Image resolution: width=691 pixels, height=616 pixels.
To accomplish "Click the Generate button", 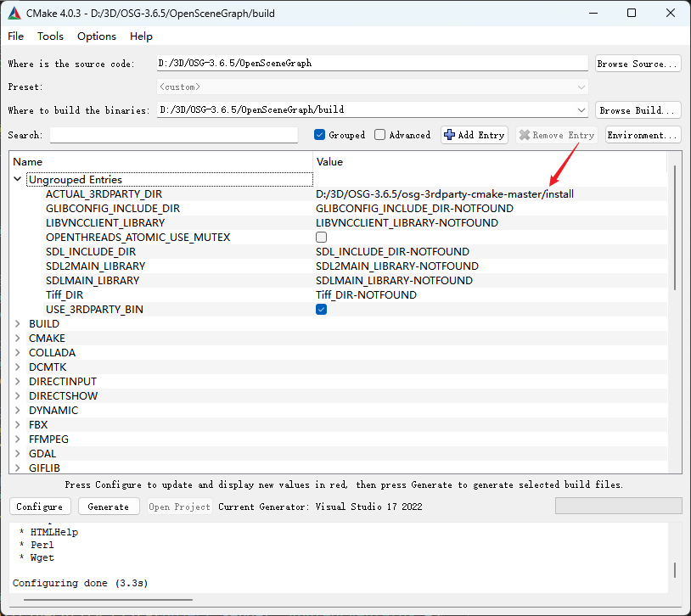I will (x=109, y=507).
